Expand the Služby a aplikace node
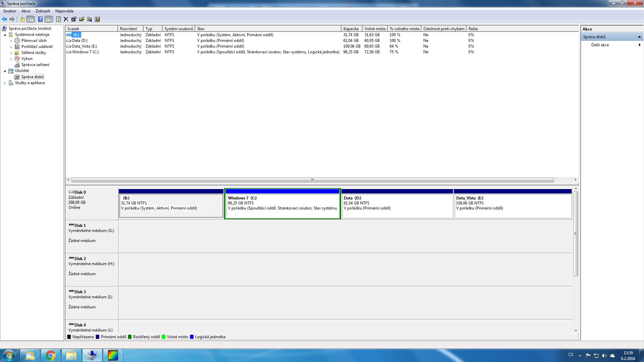Screen dimensions: 644x362 (5, 83)
